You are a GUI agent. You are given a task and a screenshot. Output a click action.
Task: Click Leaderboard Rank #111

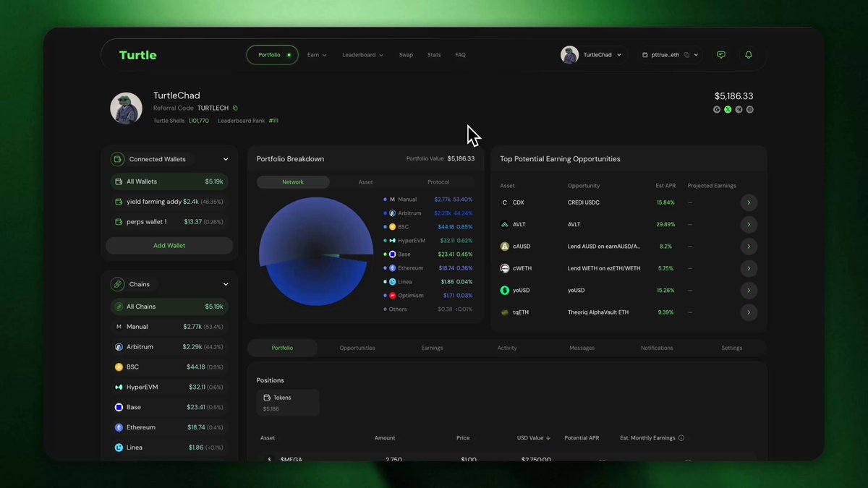click(248, 121)
